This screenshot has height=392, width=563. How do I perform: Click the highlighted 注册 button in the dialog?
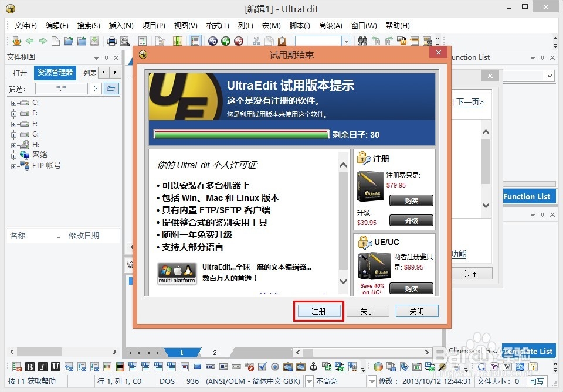318,312
